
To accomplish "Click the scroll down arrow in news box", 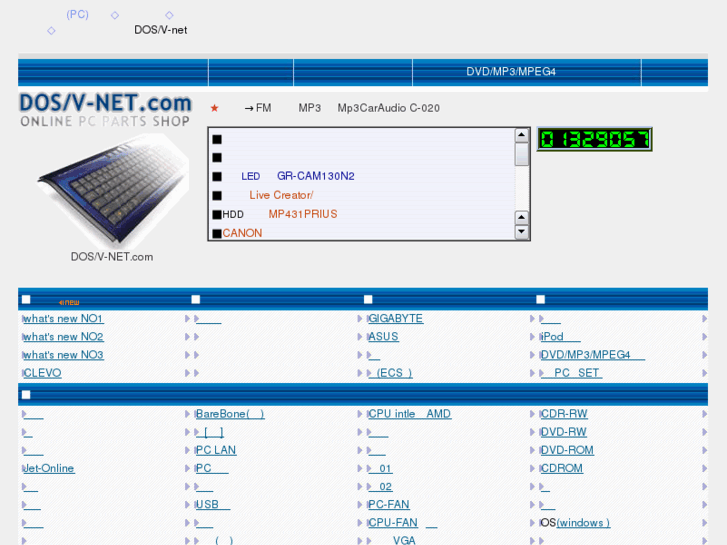I will 522,231.
